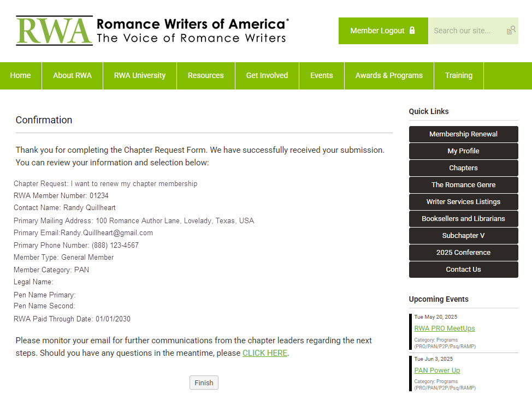Click 'RWA Paid Through Date: 01/01/2030'
The height and width of the screenshot is (394, 532).
[72, 319]
